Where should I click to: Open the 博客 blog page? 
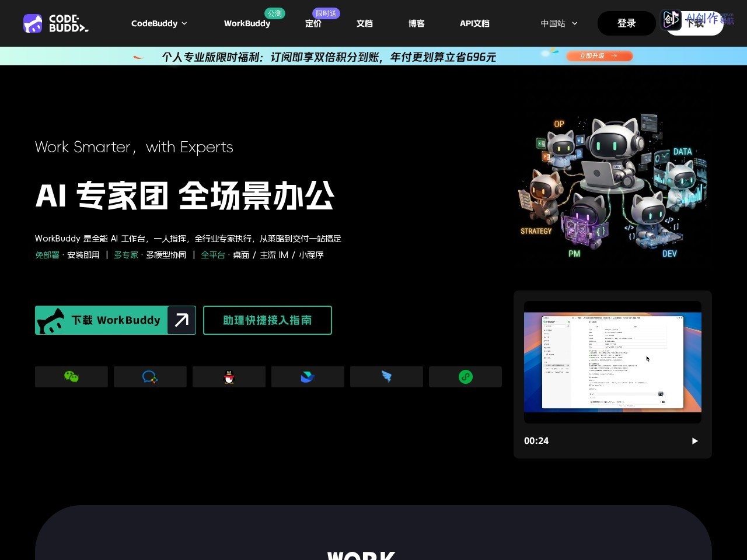(417, 23)
